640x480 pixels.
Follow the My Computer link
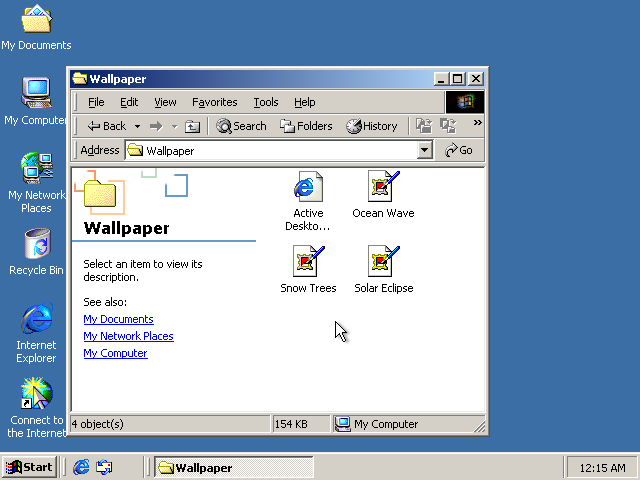click(x=115, y=353)
